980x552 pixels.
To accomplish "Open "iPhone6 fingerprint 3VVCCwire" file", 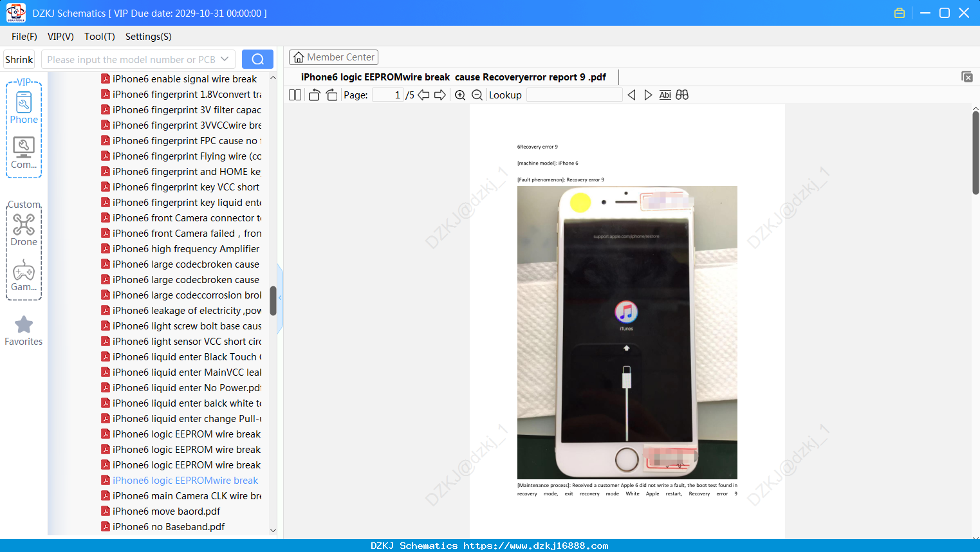I will (x=181, y=125).
